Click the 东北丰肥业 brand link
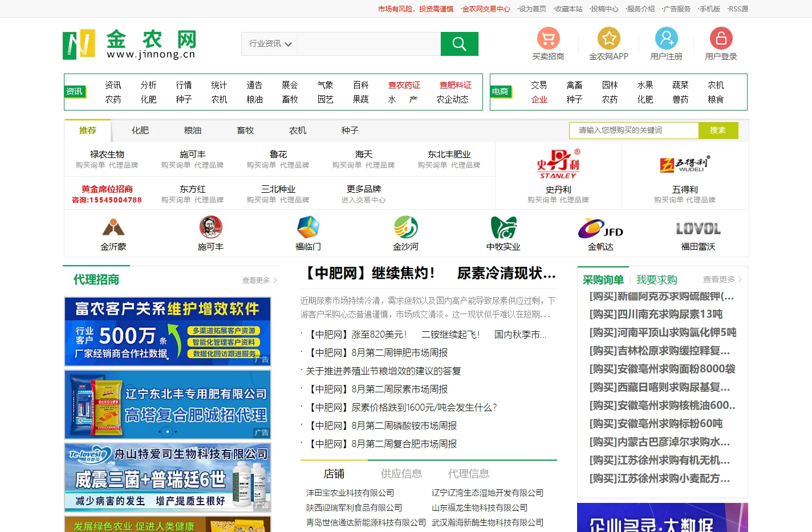The height and width of the screenshot is (532, 812). point(449,154)
